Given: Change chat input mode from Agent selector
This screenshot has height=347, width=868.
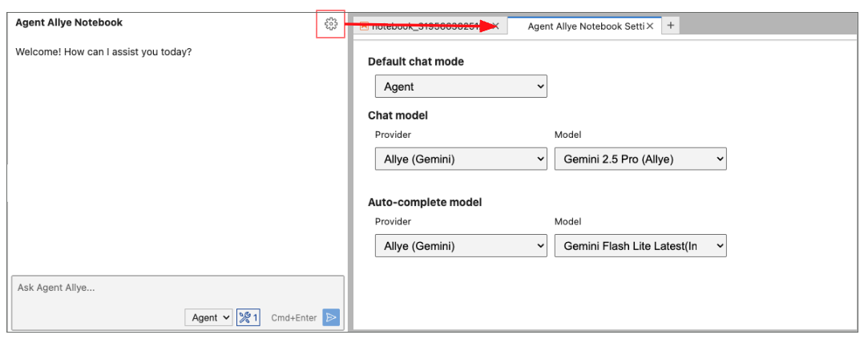Looking at the screenshot, I should [208, 318].
